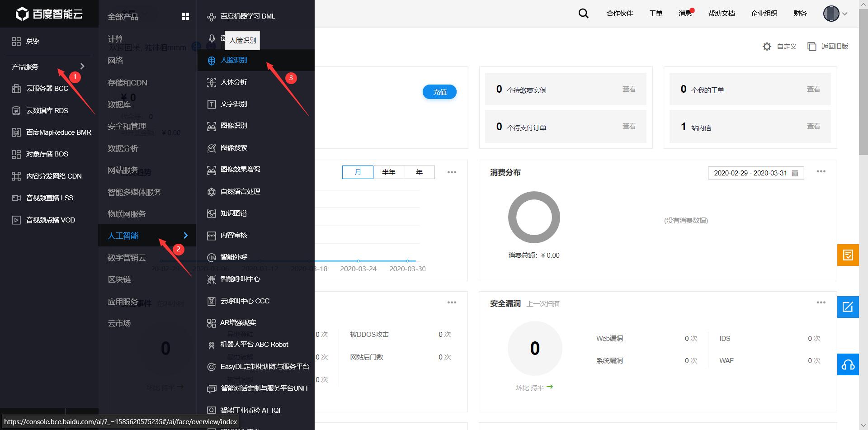Click the 2020-03-24 chart data point

[x=358, y=261]
